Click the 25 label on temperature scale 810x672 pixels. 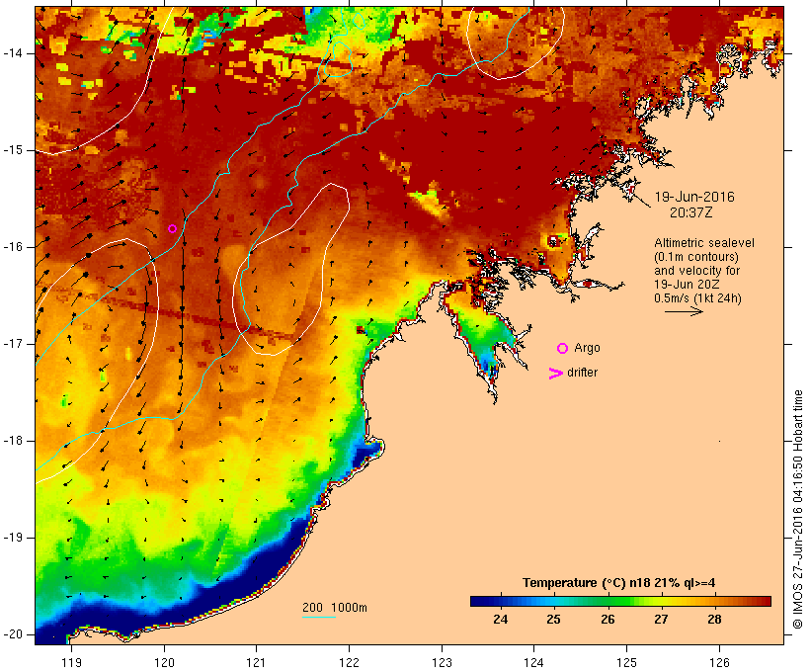pyautogui.click(x=554, y=620)
